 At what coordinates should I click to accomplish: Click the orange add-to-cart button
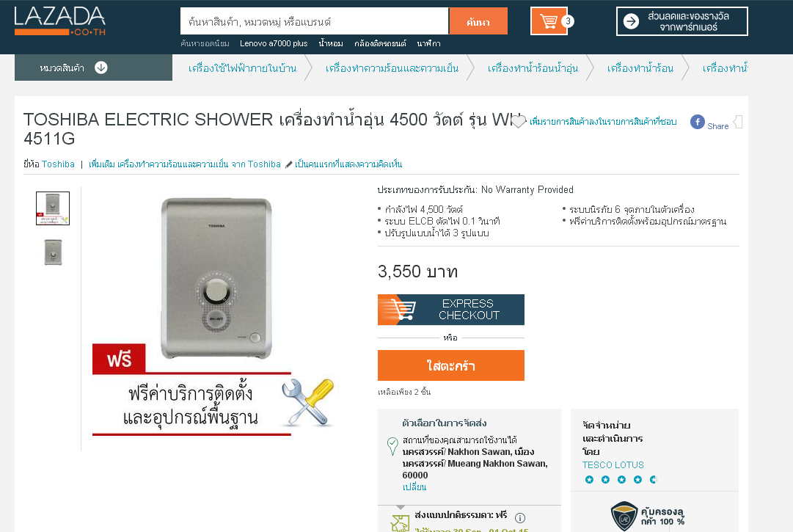[451, 365]
